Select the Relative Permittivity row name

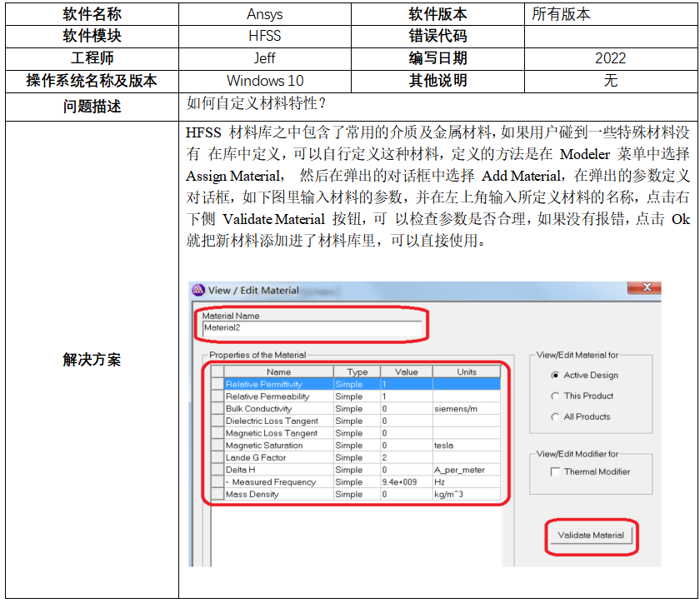click(278, 385)
